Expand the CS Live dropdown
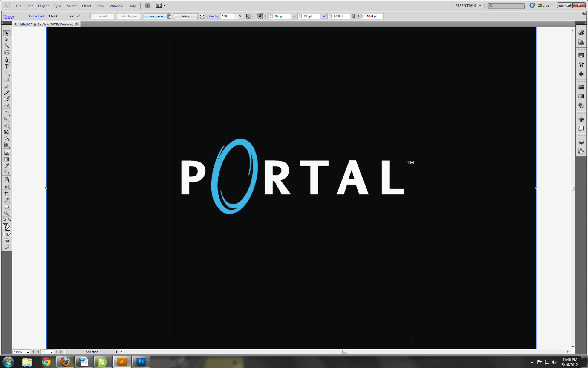 click(x=545, y=6)
